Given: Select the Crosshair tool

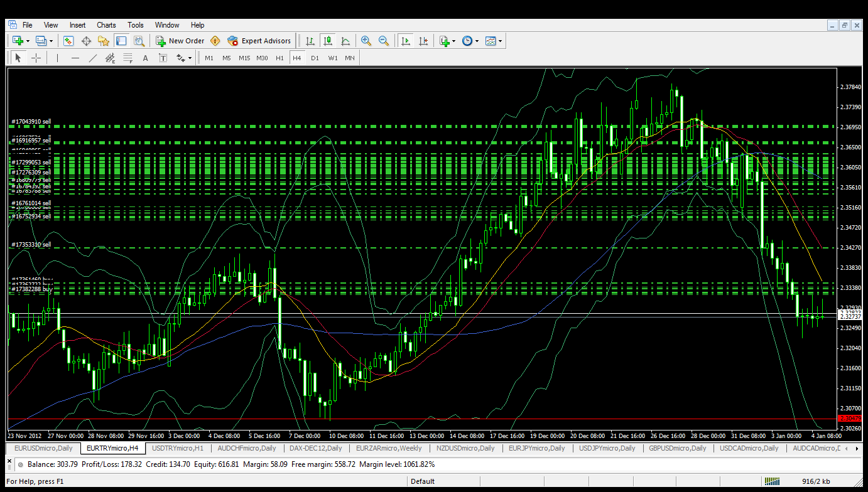Looking at the screenshot, I should click(x=36, y=58).
